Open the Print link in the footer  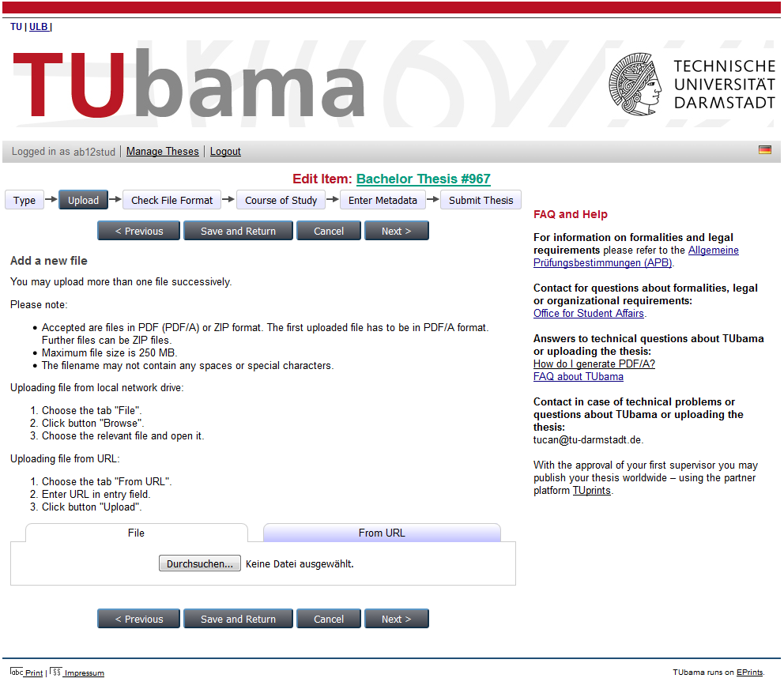click(x=33, y=673)
